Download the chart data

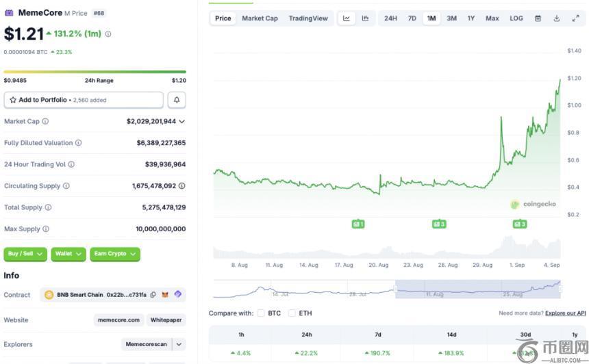[x=557, y=18]
